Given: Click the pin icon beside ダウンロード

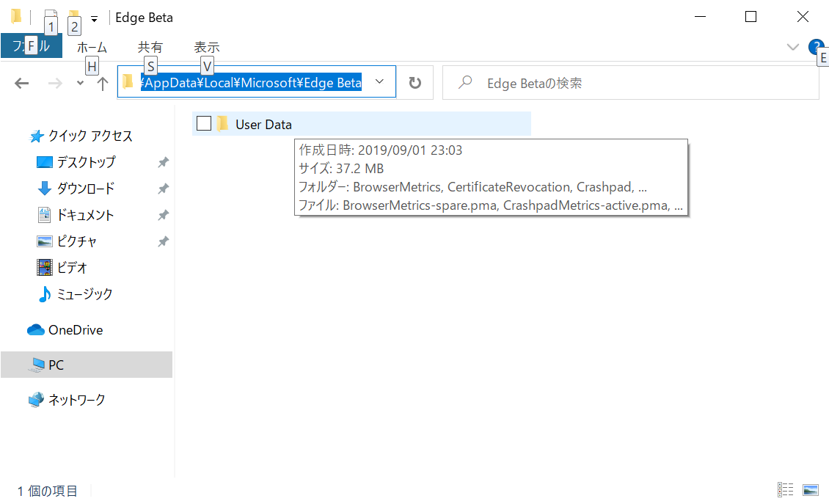Looking at the screenshot, I should coord(164,189).
